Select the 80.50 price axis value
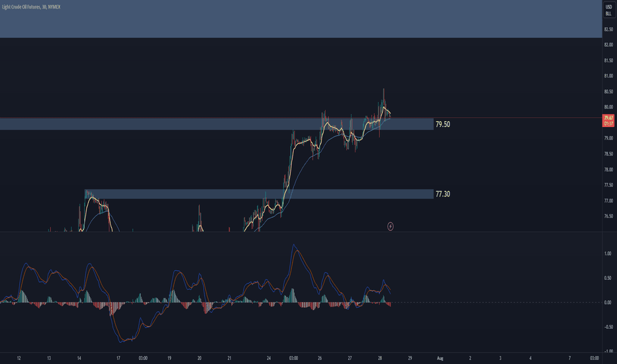Screen dimensions: 617x364 [x=608, y=92]
